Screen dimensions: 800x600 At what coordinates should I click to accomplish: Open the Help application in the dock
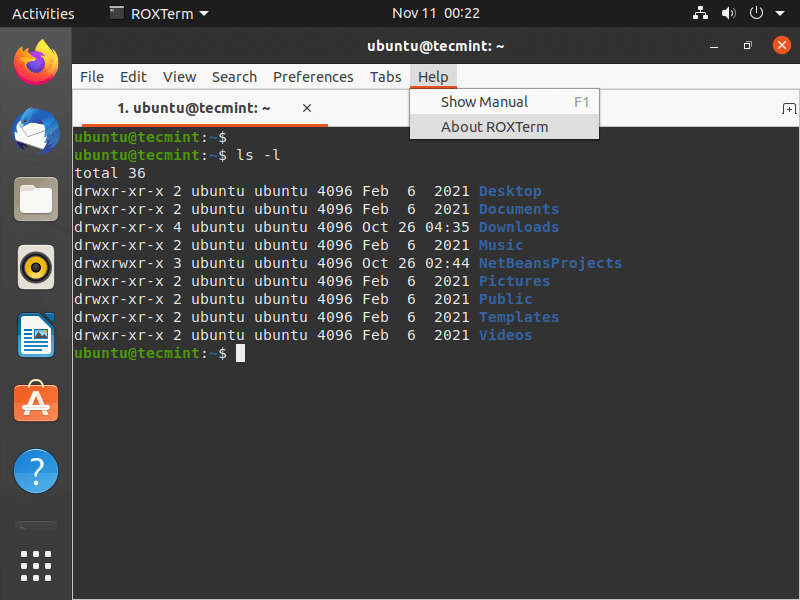pos(35,471)
